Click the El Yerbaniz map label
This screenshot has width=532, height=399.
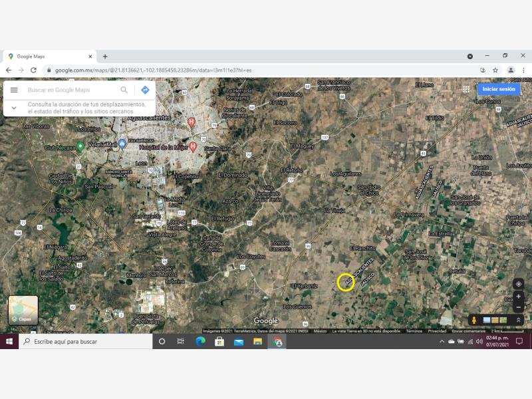click(305, 286)
